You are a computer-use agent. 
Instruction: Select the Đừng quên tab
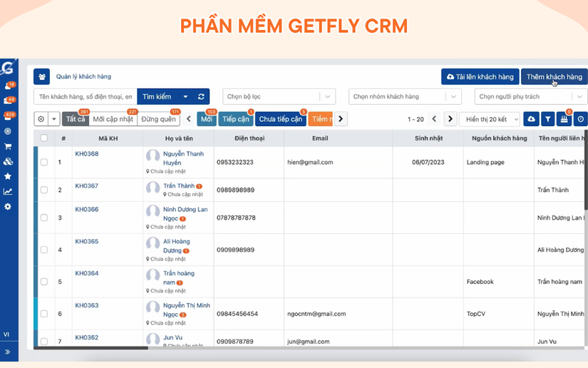[158, 119]
